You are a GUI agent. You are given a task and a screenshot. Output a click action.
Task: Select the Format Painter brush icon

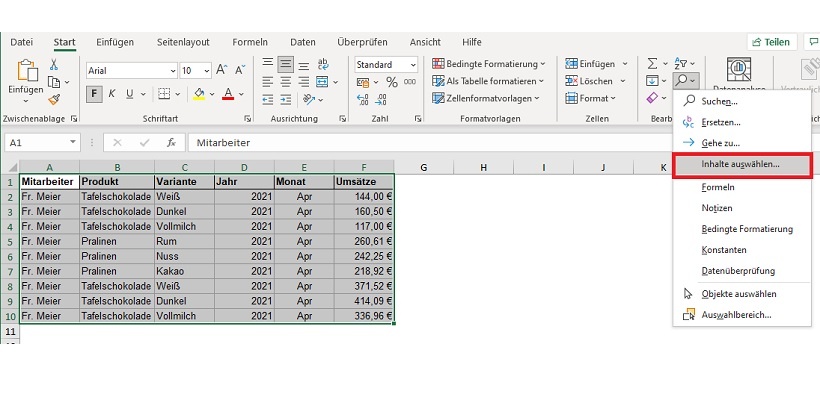[55, 98]
